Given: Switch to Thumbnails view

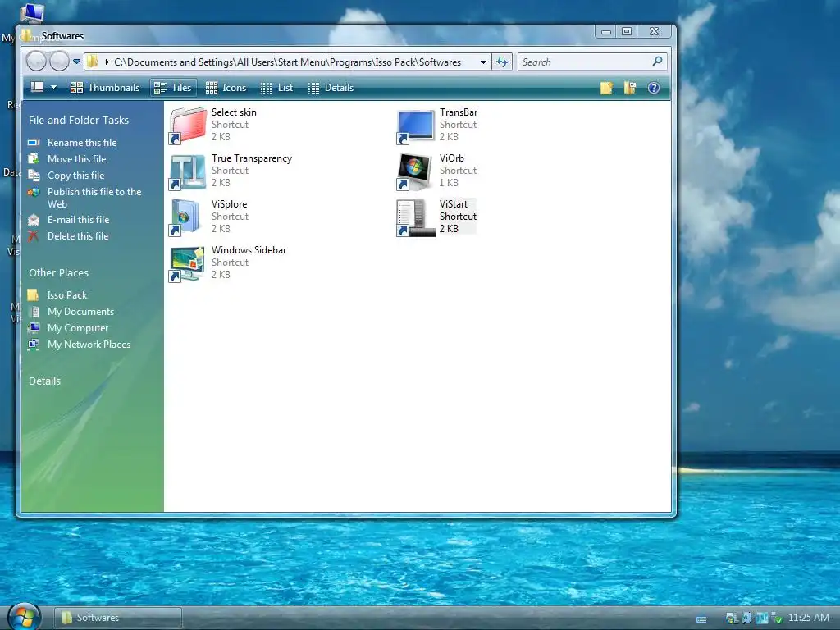Looking at the screenshot, I should pos(105,87).
